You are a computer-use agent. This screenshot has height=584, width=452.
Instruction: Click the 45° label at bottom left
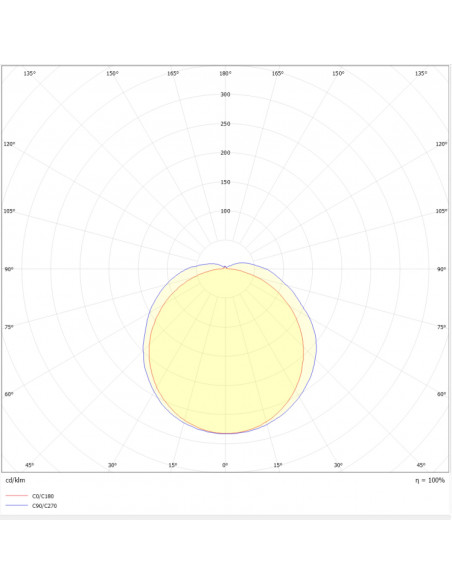coord(30,465)
